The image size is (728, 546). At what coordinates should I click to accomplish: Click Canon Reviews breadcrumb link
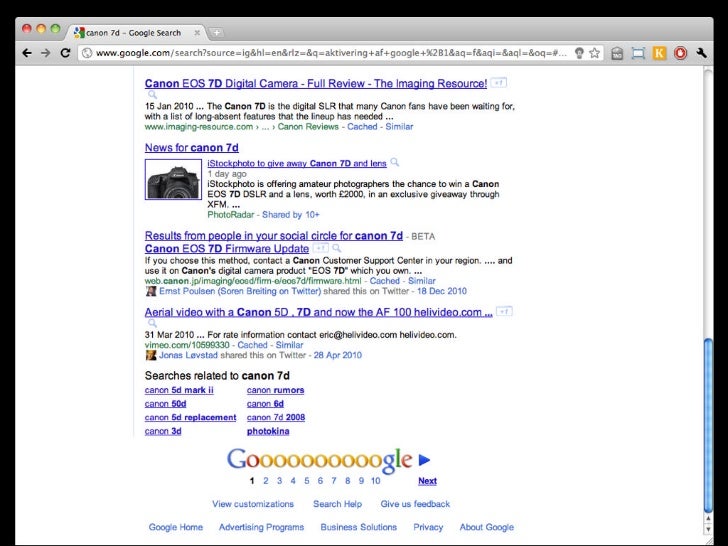coord(308,127)
